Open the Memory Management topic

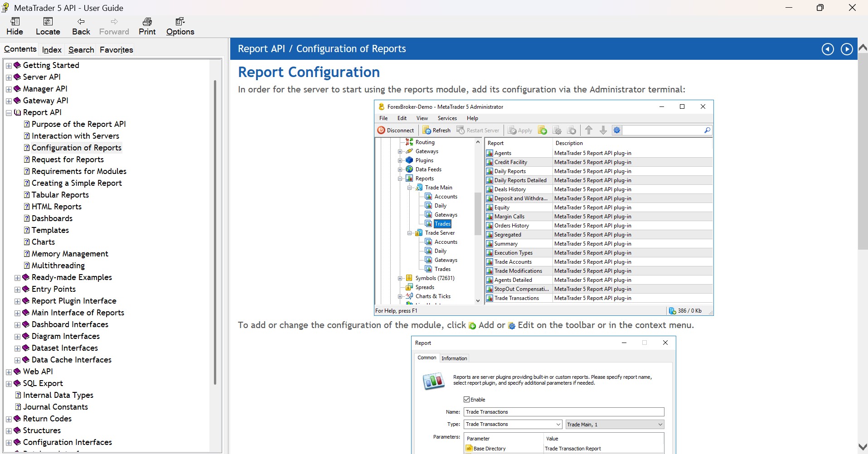pyautogui.click(x=70, y=254)
